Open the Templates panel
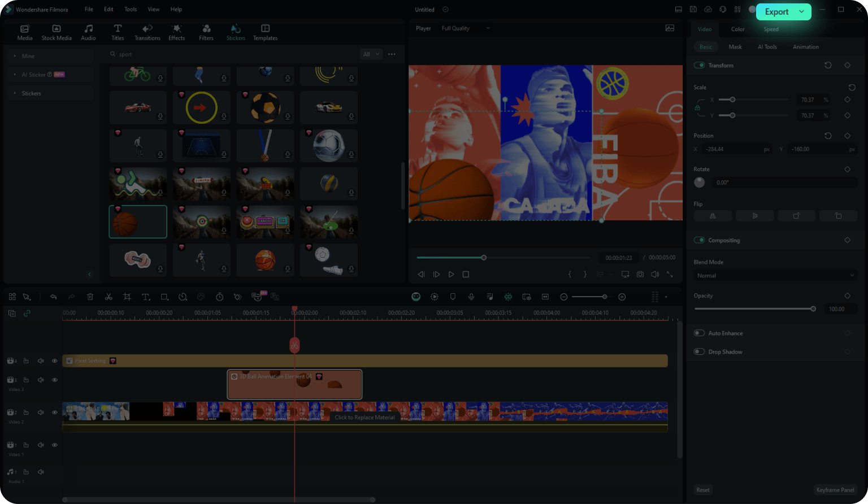868x504 pixels. [x=265, y=33]
